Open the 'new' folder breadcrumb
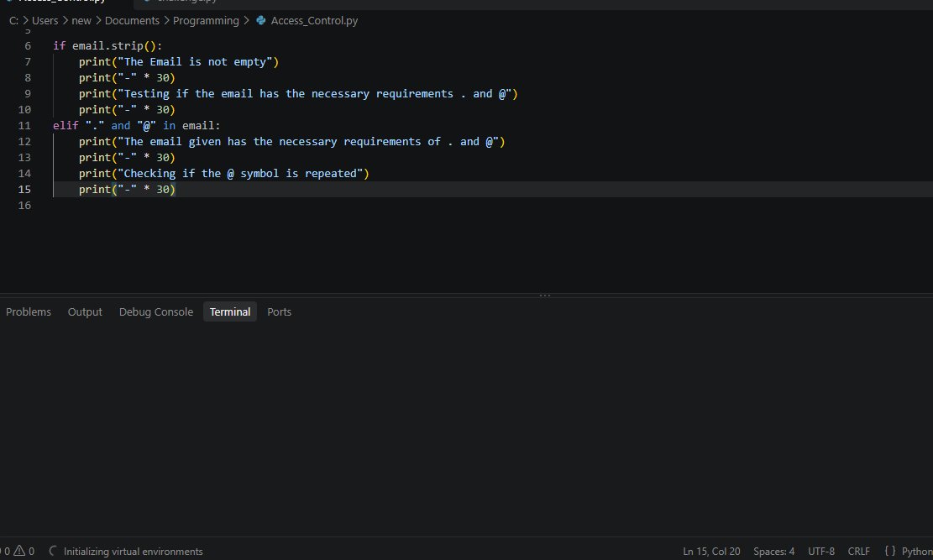This screenshot has width=933, height=560. click(81, 20)
